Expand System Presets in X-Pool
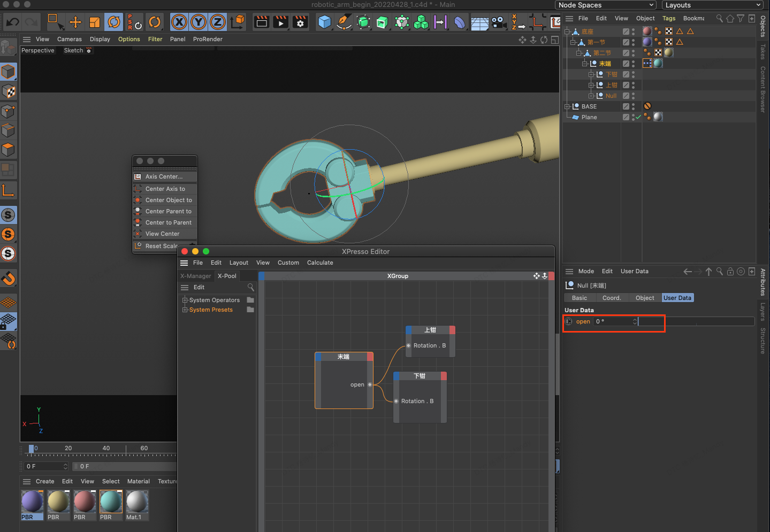 click(185, 310)
